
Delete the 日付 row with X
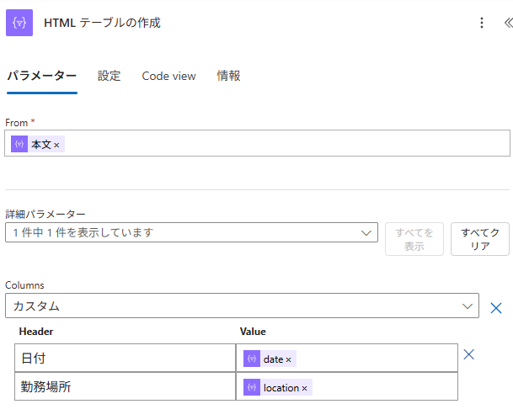pyautogui.click(x=469, y=354)
